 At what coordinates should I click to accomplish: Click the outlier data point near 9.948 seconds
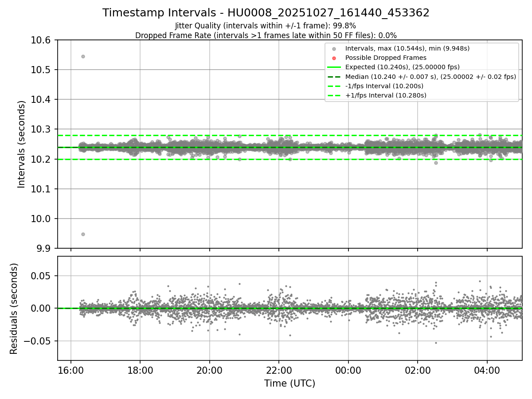83,234
